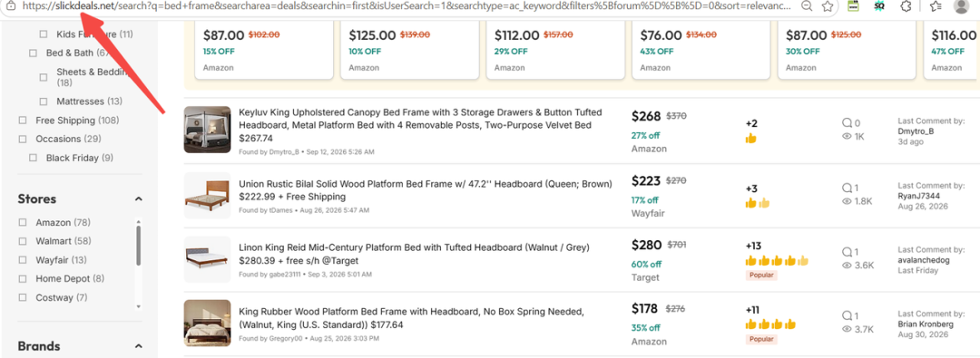Click views eye icon on Linon King Reid deal

point(847,266)
